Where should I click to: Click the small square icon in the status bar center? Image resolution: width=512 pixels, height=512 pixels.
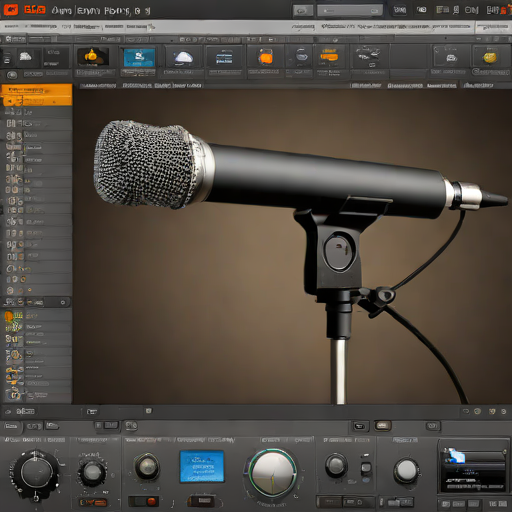149,411
